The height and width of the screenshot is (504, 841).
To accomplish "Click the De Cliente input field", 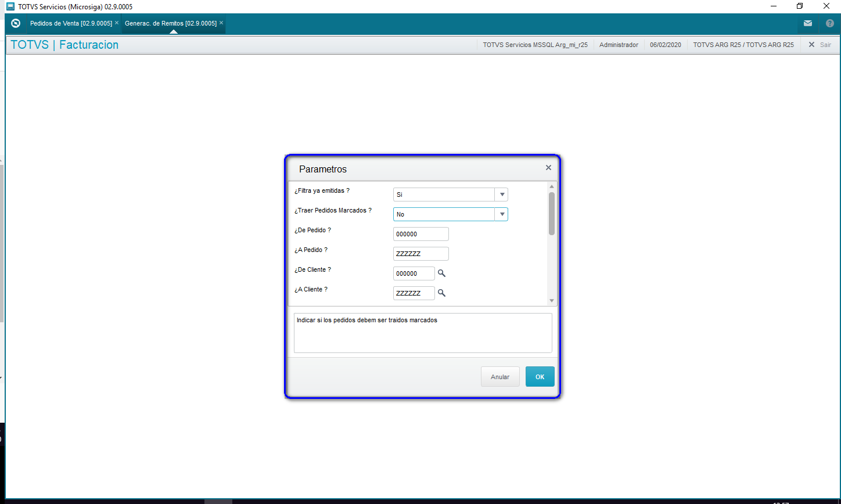I will (414, 273).
